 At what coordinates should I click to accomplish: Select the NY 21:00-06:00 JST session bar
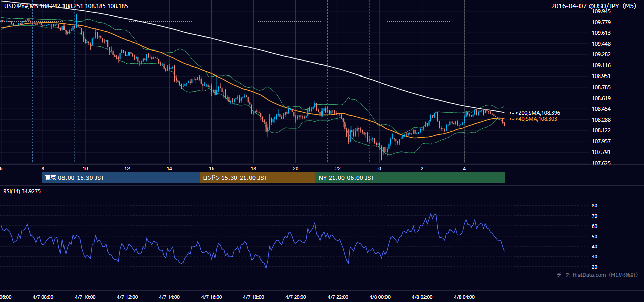click(x=411, y=178)
